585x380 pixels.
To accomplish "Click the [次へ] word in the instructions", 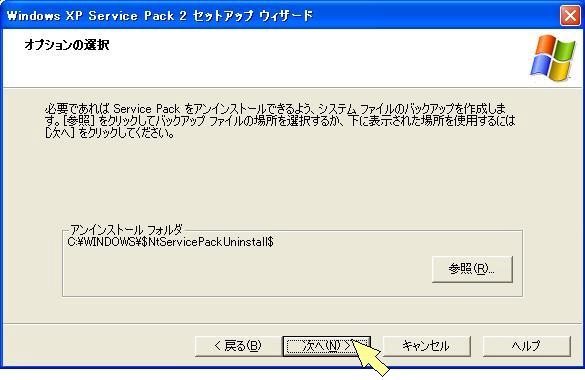I will click(61, 133).
